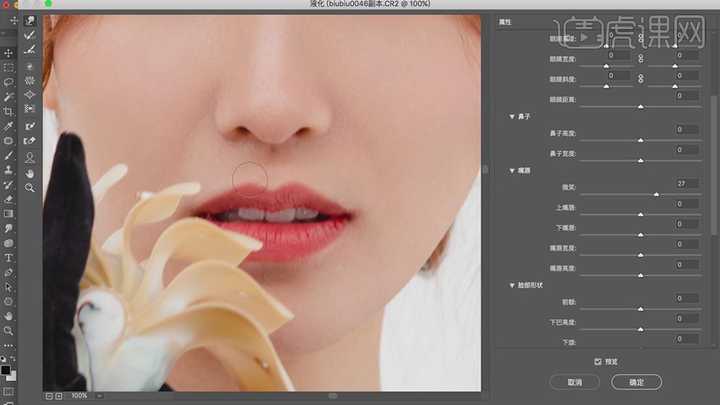Viewport: 720px width, 405px height.
Task: Click the properties panel vertical scrollbar
Action: click(x=714, y=165)
